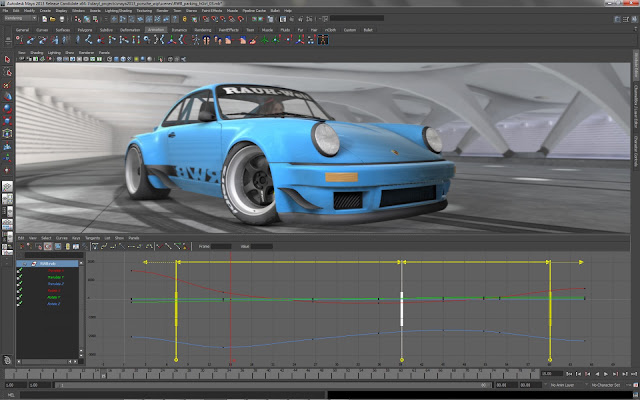Toggle the Translate X channel checkmark

19,271
